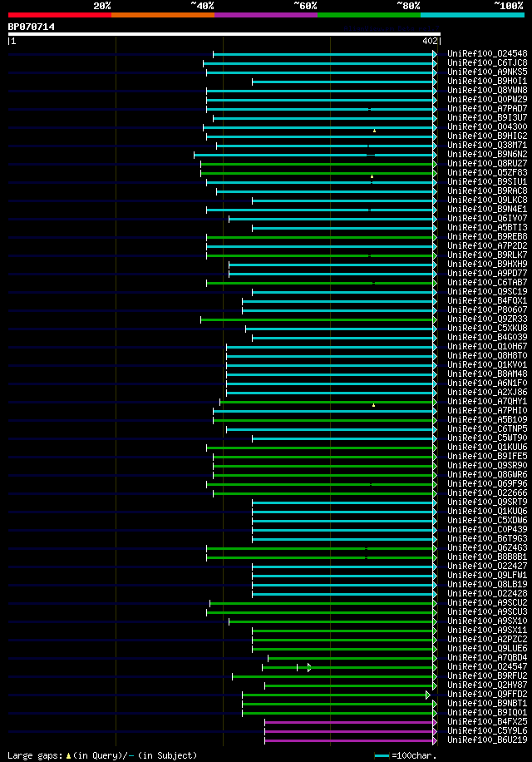This screenshot has height=762, width=532.
Task: Select hit label UniRef100_Q6Z4G3
Action: 487,547
